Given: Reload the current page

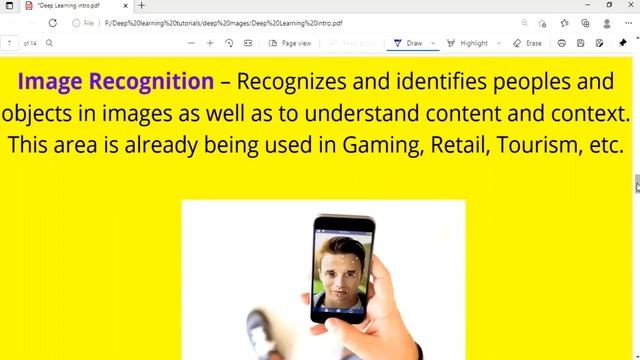Looking at the screenshot, I should click(53, 23).
